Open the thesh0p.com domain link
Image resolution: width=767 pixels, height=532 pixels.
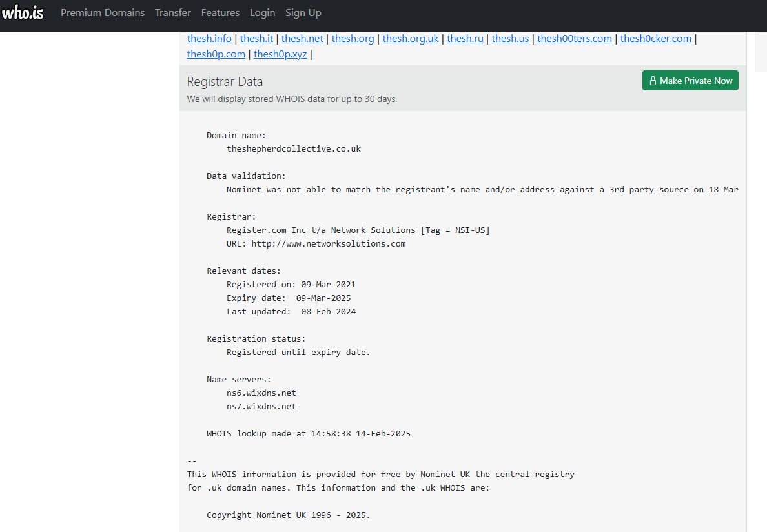(216, 54)
